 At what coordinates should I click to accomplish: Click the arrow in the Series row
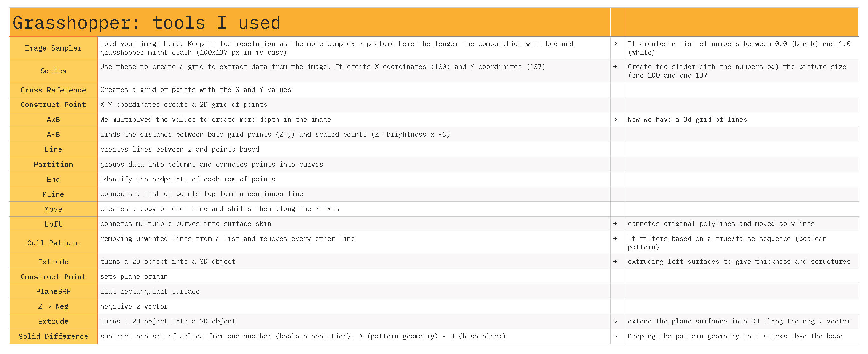coord(615,67)
